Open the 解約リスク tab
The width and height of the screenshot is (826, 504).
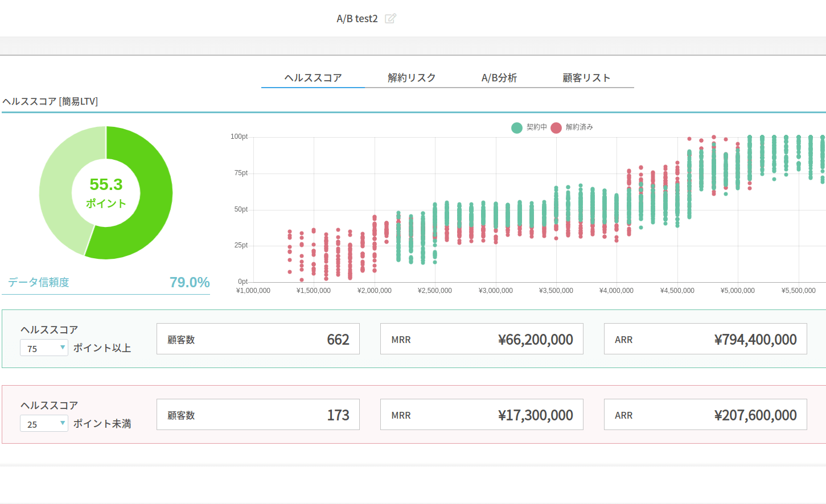click(x=412, y=78)
